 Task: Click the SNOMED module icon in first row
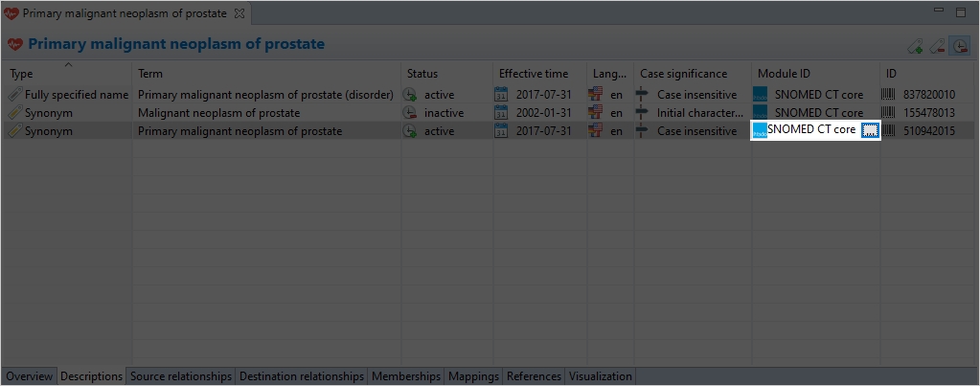point(761,95)
